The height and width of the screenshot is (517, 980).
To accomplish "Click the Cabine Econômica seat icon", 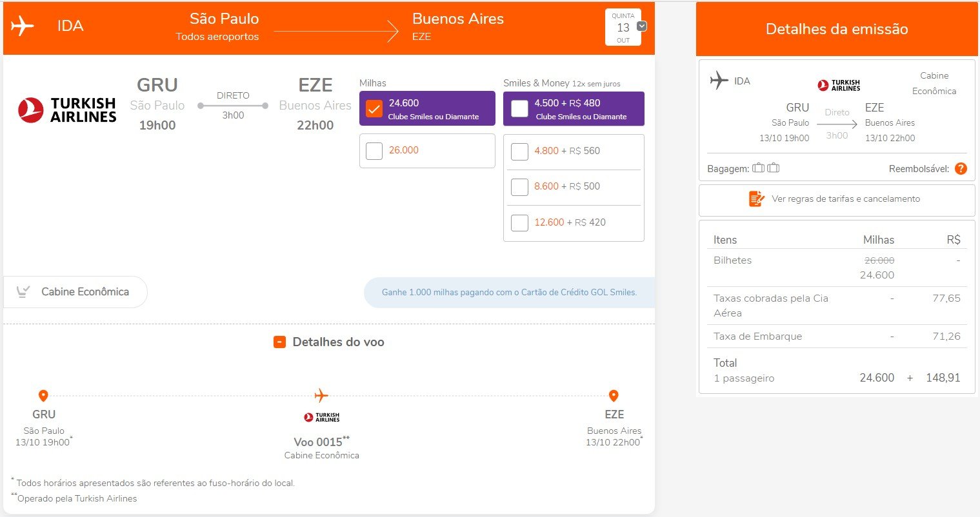I will (x=24, y=292).
